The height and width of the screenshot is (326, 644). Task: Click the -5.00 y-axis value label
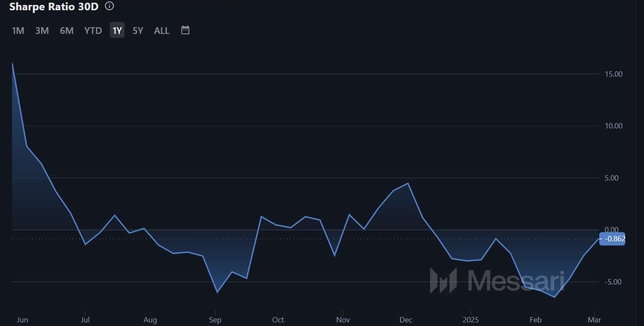pyautogui.click(x=614, y=282)
